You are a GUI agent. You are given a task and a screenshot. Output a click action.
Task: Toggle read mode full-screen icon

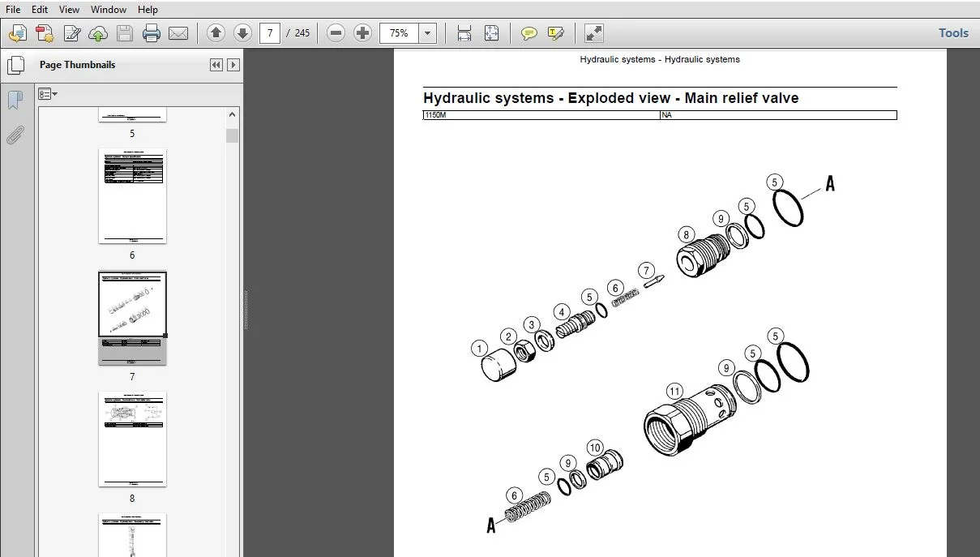594,33
